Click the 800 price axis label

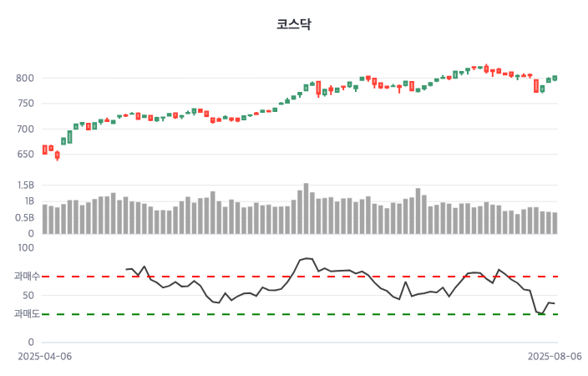(24, 78)
